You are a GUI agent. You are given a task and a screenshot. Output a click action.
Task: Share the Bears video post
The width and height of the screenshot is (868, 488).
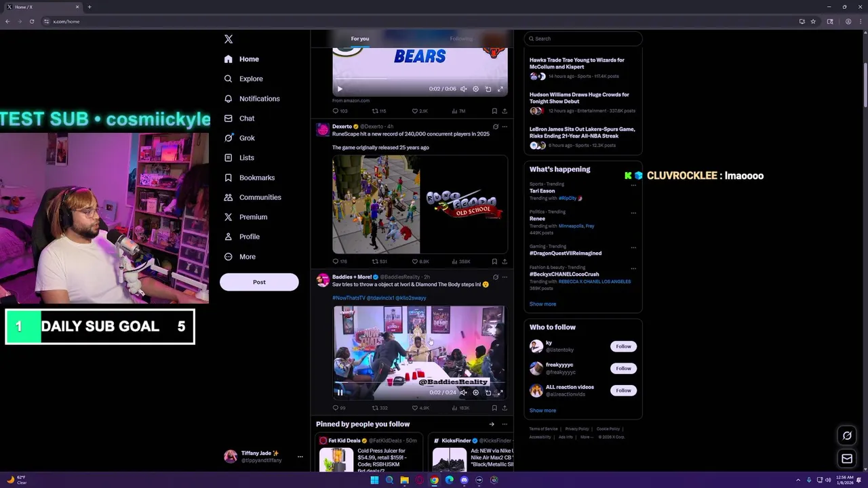(x=504, y=111)
